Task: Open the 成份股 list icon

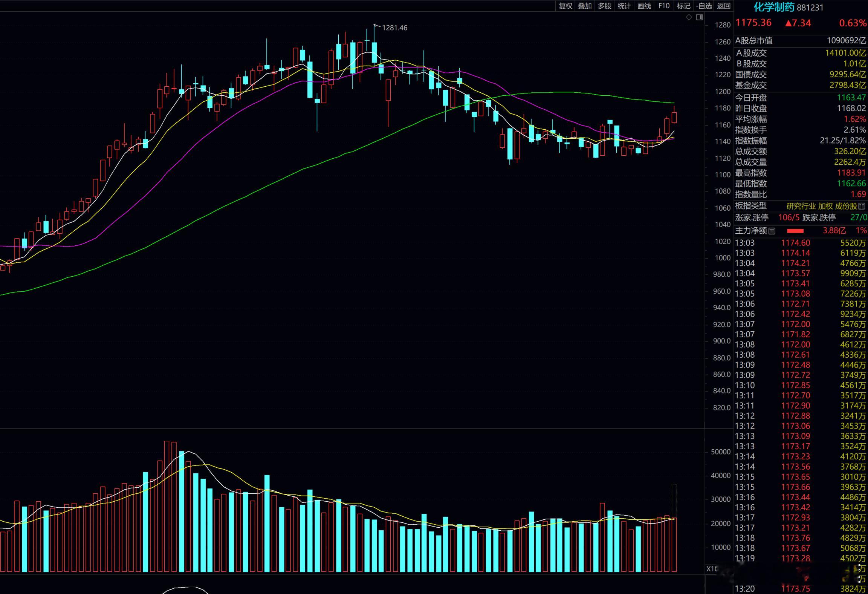Action: [862, 207]
